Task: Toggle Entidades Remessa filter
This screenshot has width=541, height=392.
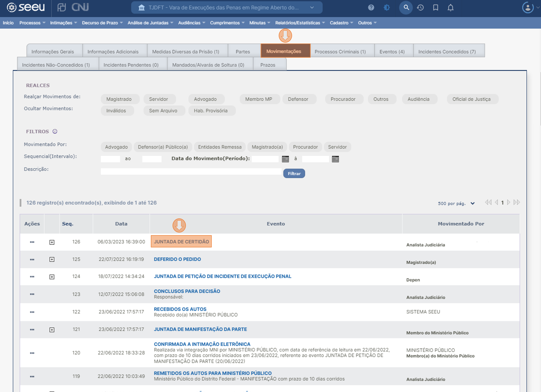Action: click(220, 147)
